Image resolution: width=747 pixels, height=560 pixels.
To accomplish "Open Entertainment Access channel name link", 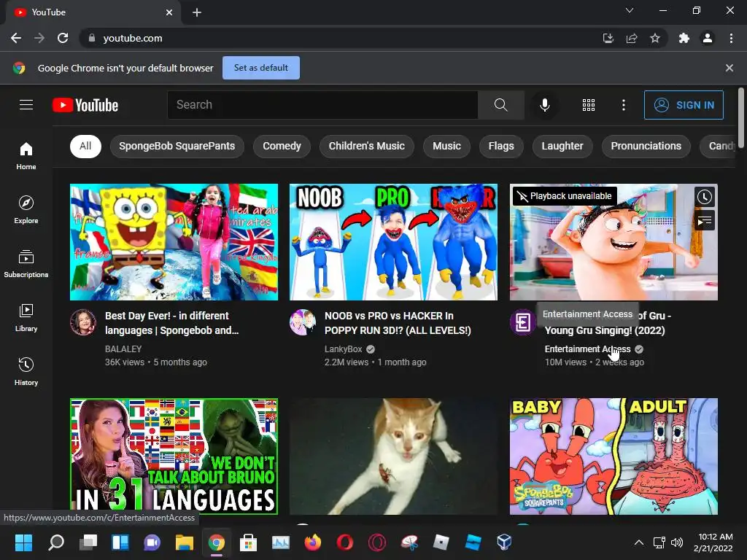I will 587,349.
